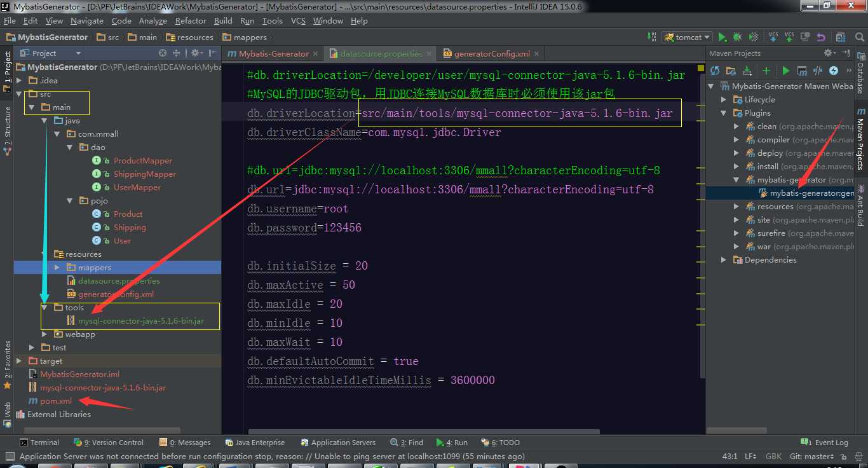The image size is (868, 468).
Task: Open Search Everywhere magnifier icon
Action: (x=860, y=37)
